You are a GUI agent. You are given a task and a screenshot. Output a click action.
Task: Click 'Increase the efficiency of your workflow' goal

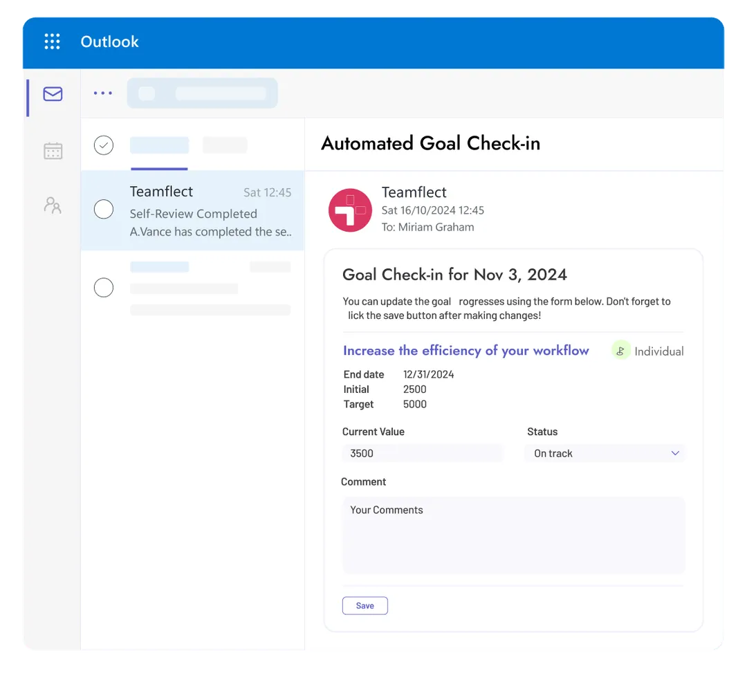[466, 350]
